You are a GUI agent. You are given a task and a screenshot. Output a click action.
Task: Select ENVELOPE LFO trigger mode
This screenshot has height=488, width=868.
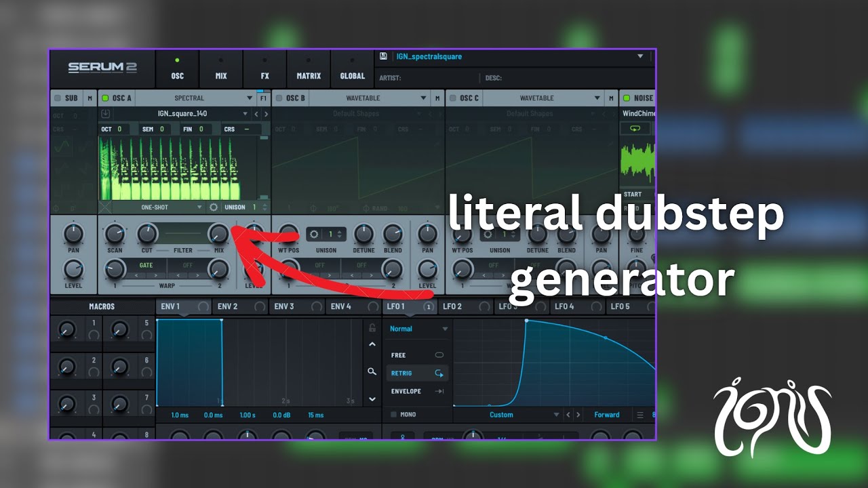pos(418,391)
